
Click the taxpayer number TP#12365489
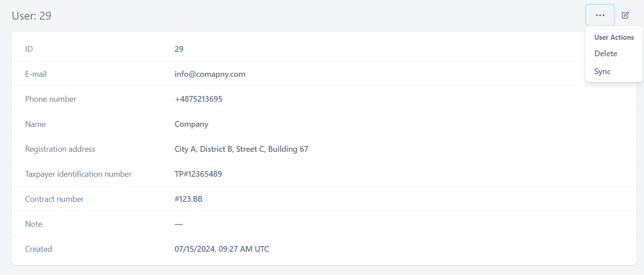198,174
